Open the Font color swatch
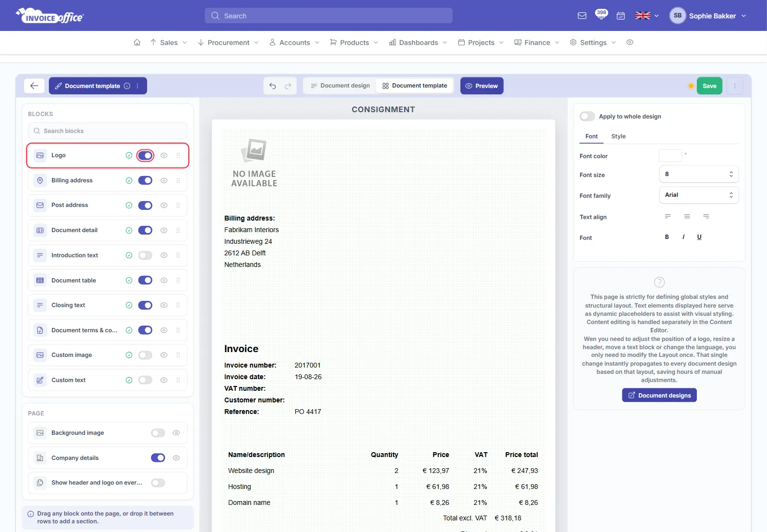This screenshot has width=767, height=532. pos(671,156)
